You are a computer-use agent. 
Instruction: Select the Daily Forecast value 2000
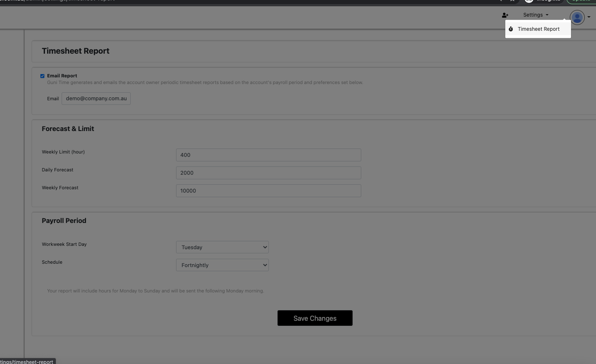click(268, 173)
